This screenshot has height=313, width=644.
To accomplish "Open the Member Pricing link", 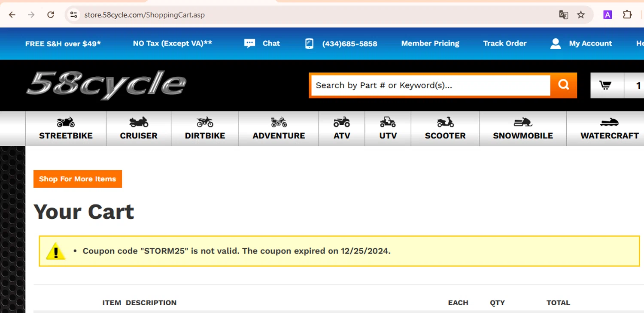I will click(430, 43).
